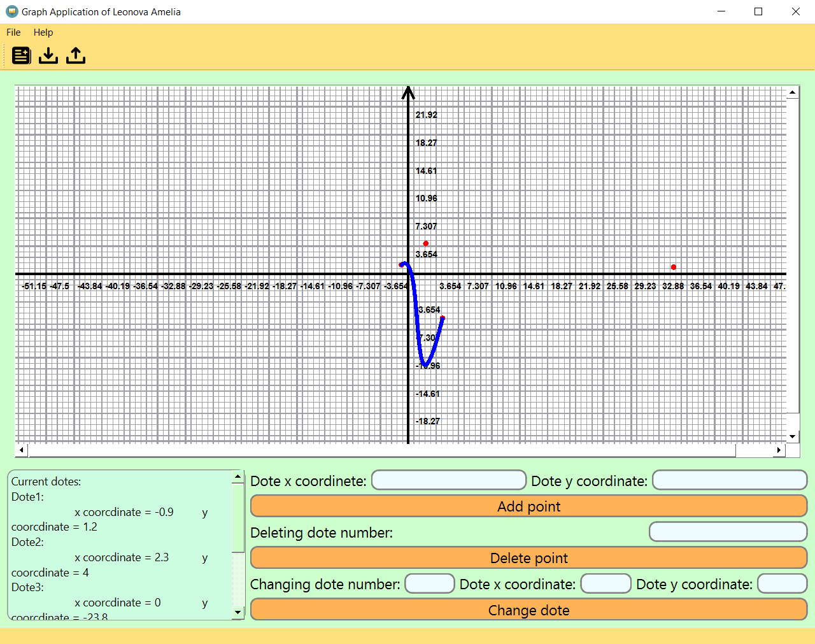Image resolution: width=815 pixels, height=644 pixels.
Task: Click the x coordinate field next to Change dote
Action: point(606,583)
